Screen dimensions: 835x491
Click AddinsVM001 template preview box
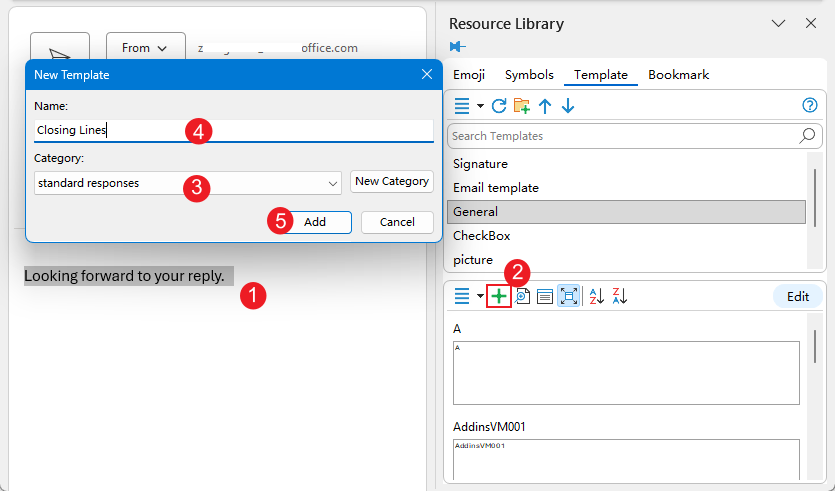point(626,459)
